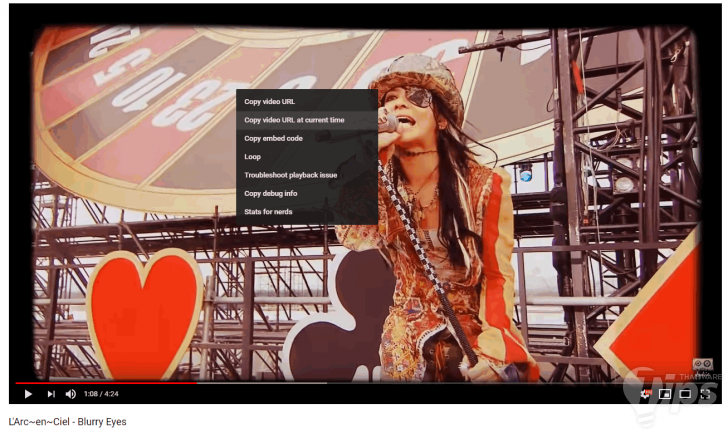The width and height of the screenshot is (728, 433).
Task: Choose Copy video URL at current time
Action: pos(307,120)
